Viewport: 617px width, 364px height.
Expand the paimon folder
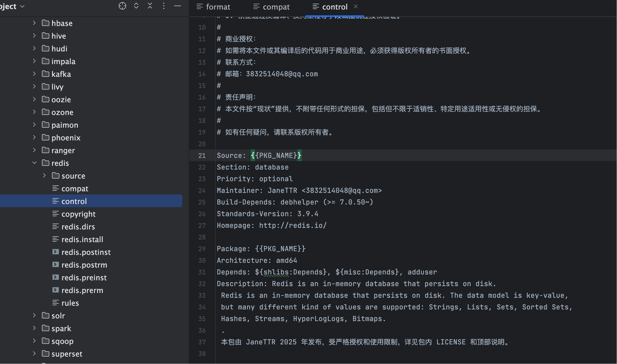[34, 125]
